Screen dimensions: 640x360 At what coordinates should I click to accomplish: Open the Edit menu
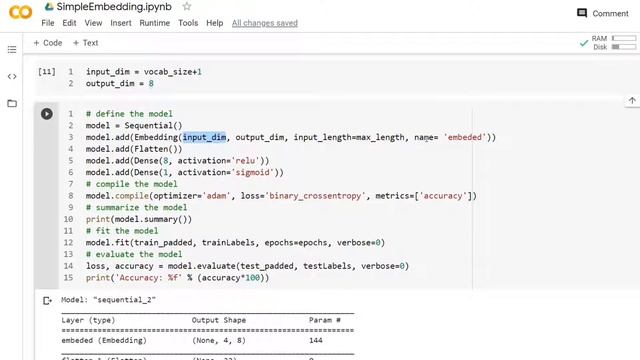pyautogui.click(x=69, y=23)
